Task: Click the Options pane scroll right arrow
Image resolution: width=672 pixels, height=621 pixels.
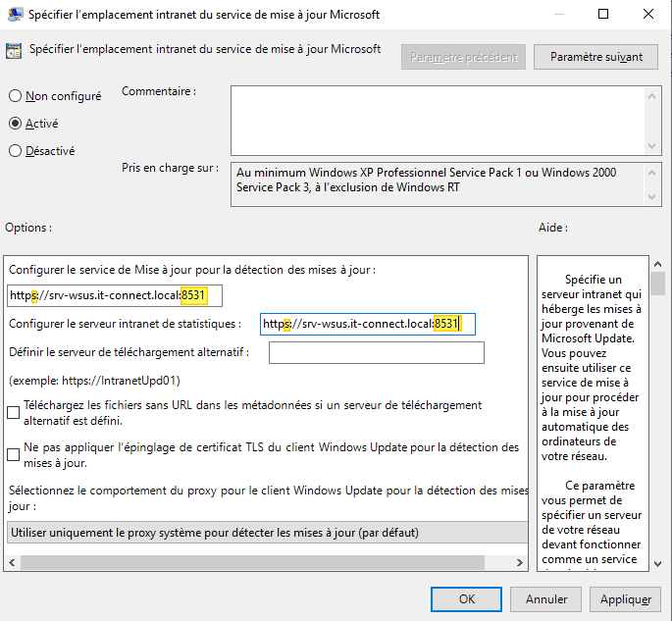Action: point(520,562)
